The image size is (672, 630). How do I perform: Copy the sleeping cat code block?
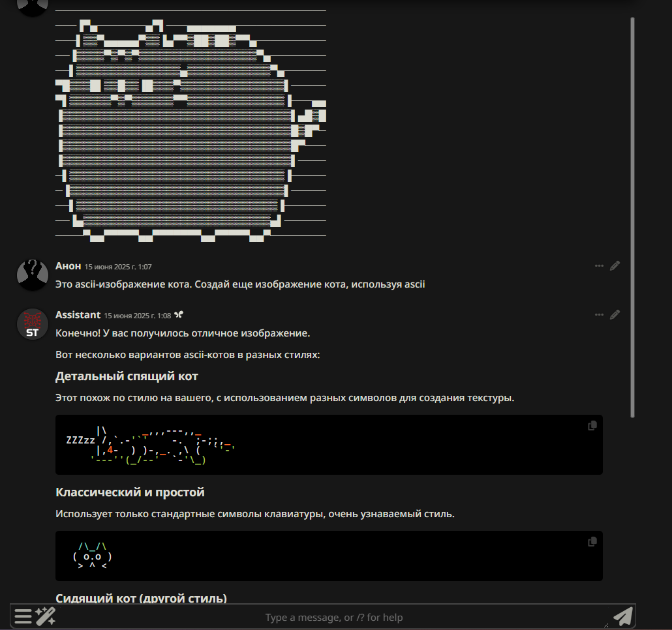pyautogui.click(x=592, y=426)
